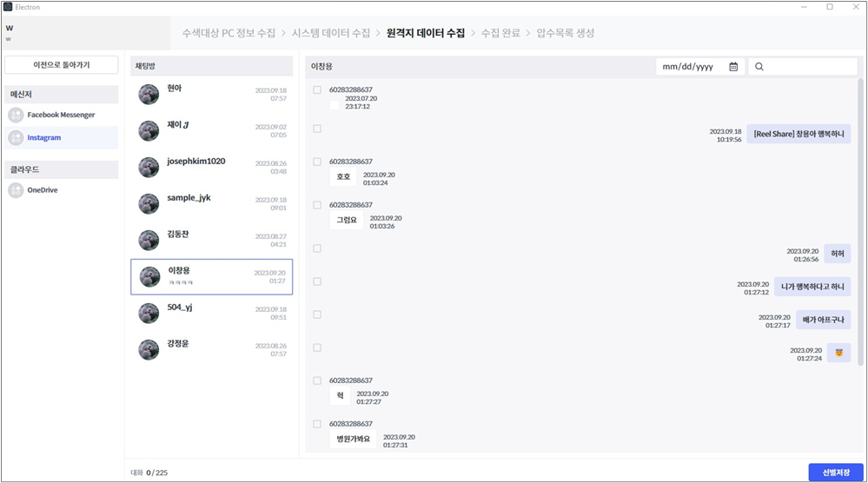This screenshot has width=868, height=483.
Task: Click 현아 chat profile avatar
Action: pyautogui.click(x=149, y=94)
